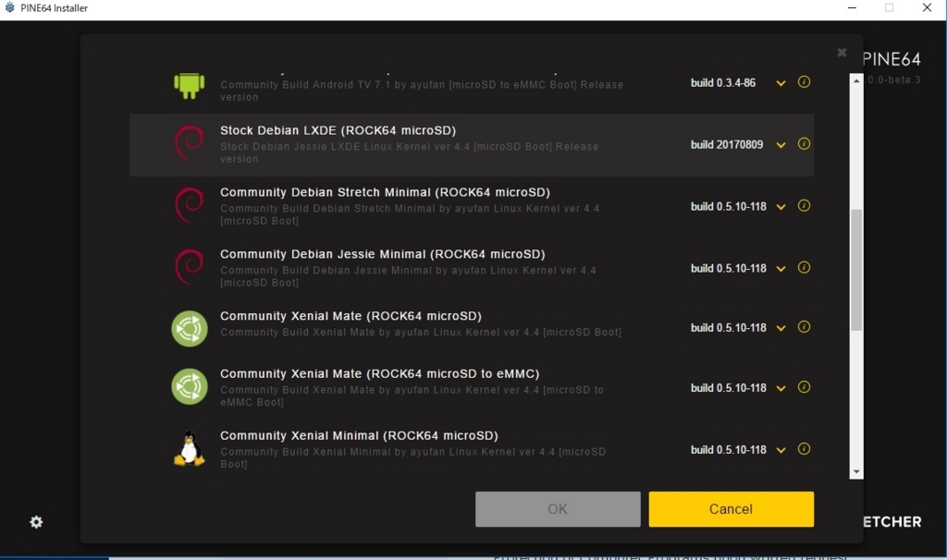Click the Android TV green robot icon
This screenshot has width=947, height=560.
coord(189,85)
